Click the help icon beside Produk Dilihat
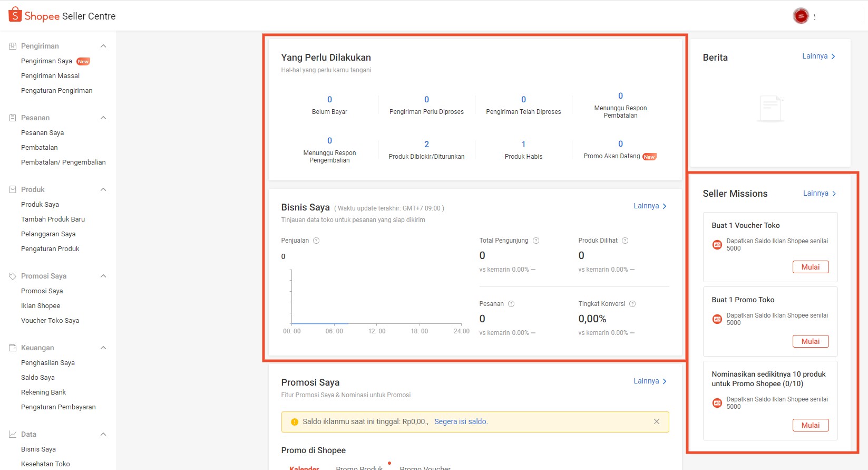This screenshot has width=868, height=470. (625, 241)
